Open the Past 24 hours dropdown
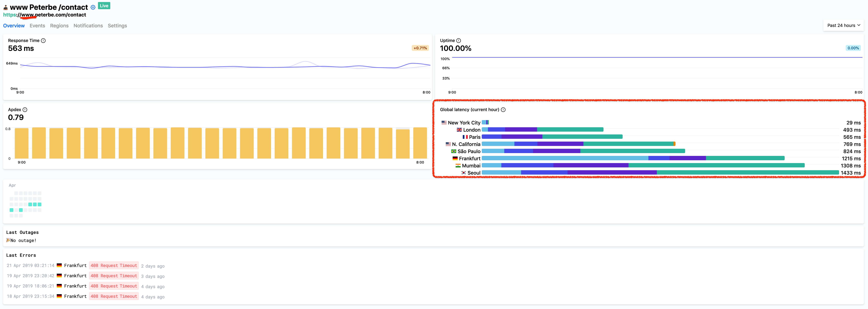Screen dimensions: 868x309 pyautogui.click(x=843, y=25)
